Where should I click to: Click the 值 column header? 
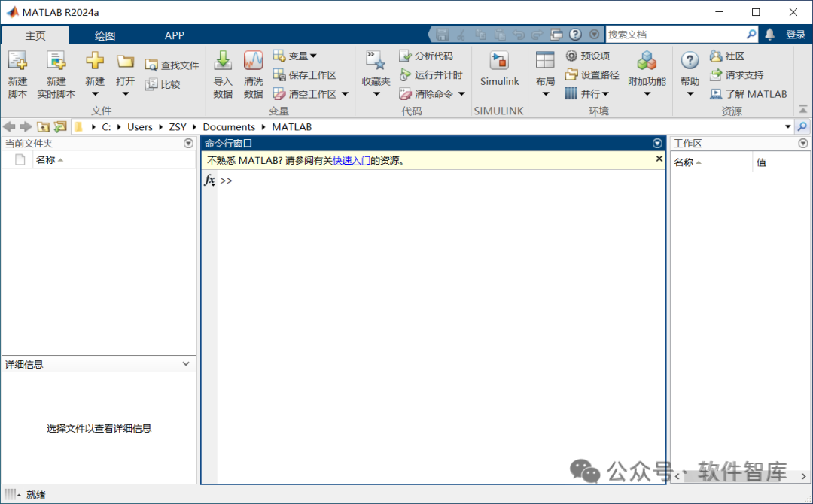(781, 162)
